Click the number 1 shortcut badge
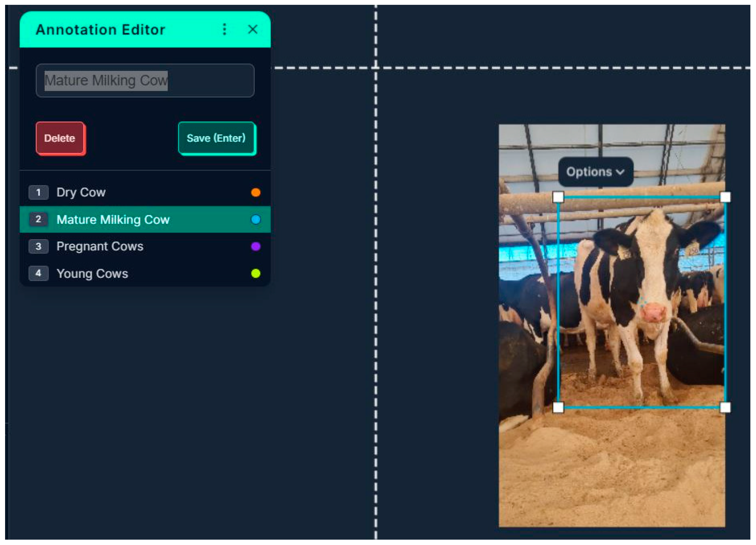756x545 pixels. point(38,192)
